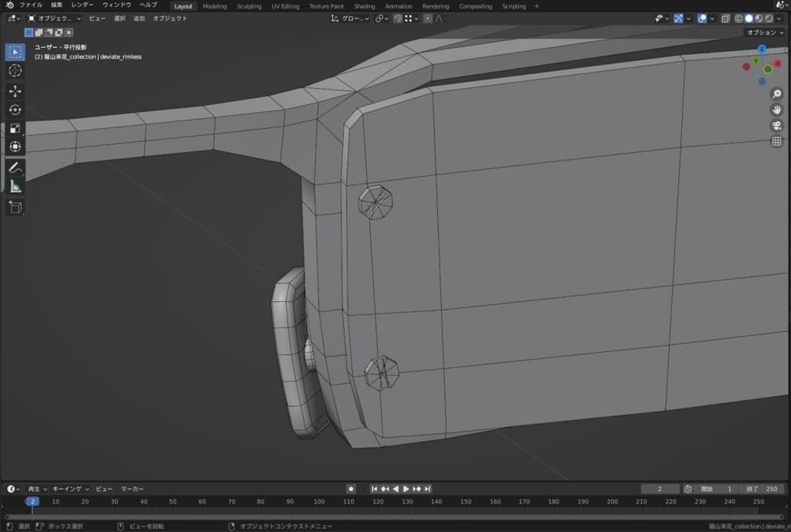This screenshot has width=791, height=532.
Task: Expand the オプション options dropdown
Action: tap(765, 32)
